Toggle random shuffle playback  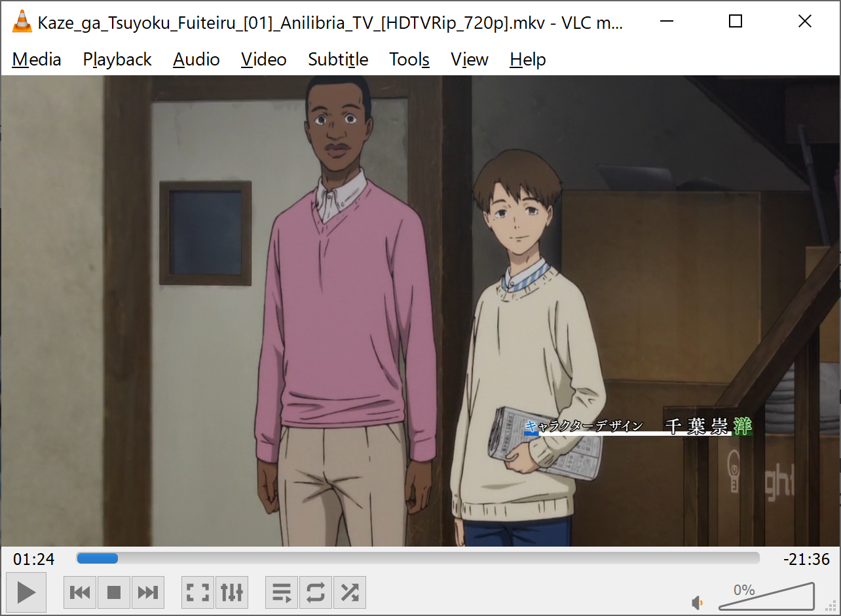point(350,593)
